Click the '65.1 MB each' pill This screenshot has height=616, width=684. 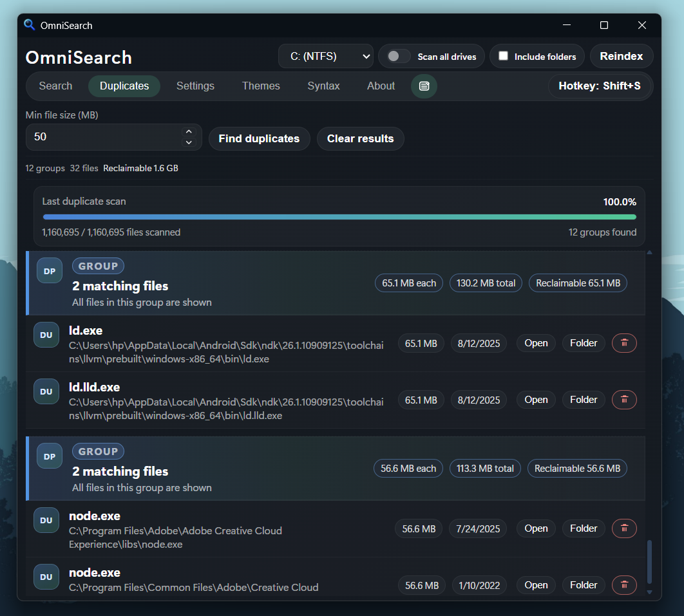(409, 283)
